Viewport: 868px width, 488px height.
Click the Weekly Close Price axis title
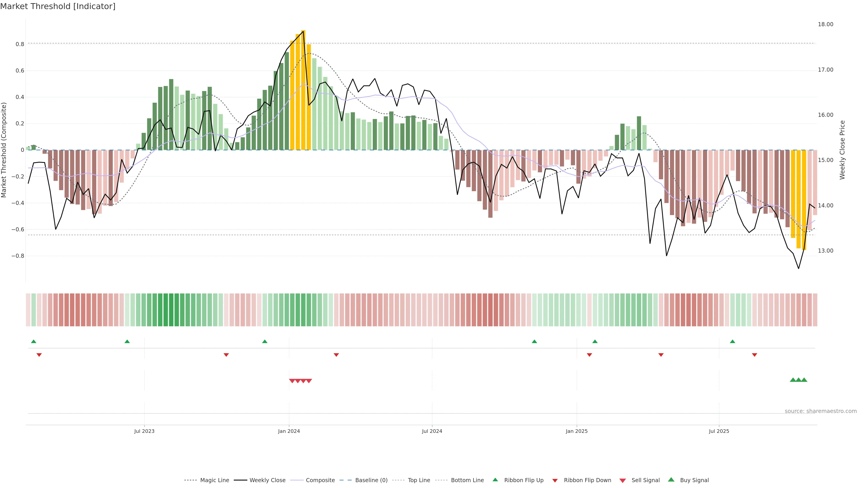[842, 150]
